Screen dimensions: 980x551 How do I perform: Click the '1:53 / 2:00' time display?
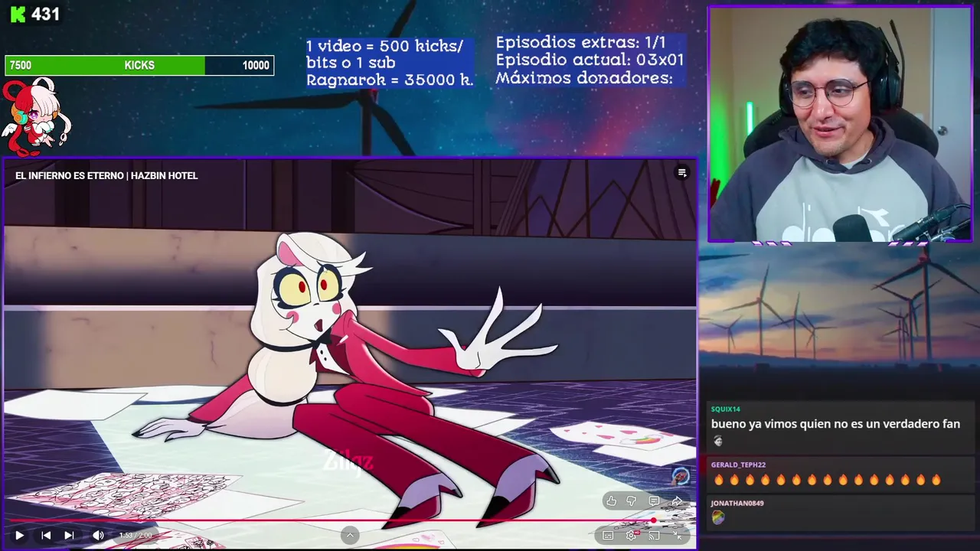coord(136,536)
